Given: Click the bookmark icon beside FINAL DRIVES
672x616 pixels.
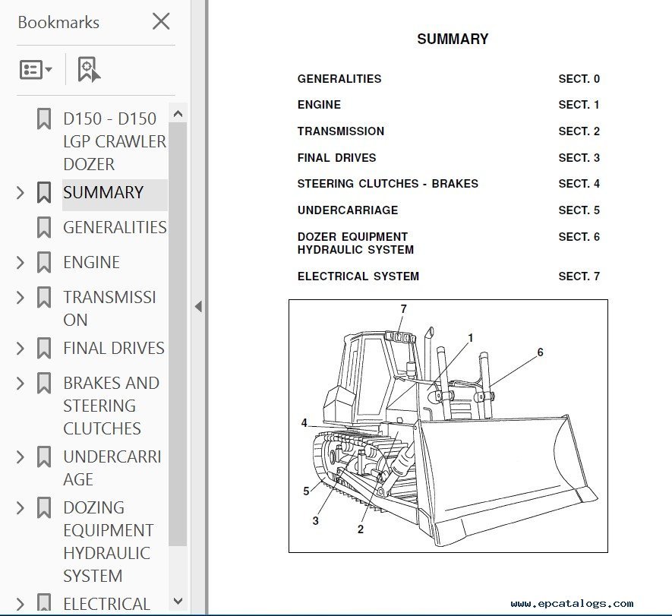Looking at the screenshot, I should tap(44, 349).
